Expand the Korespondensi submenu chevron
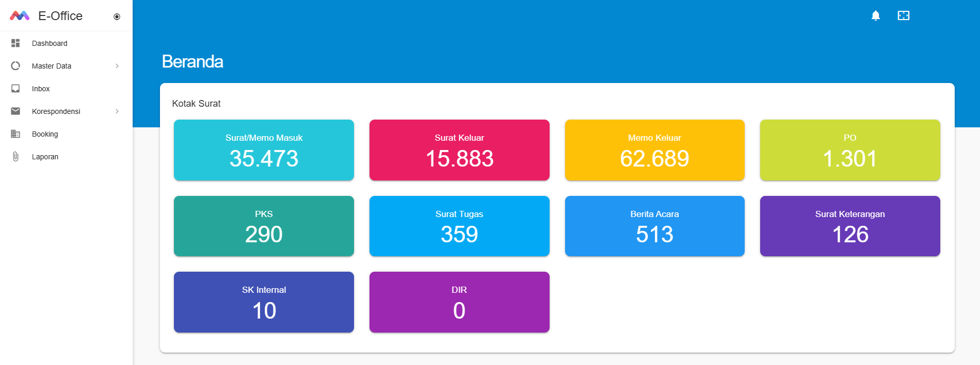Viewport: 980px width, 365px height. click(x=117, y=111)
